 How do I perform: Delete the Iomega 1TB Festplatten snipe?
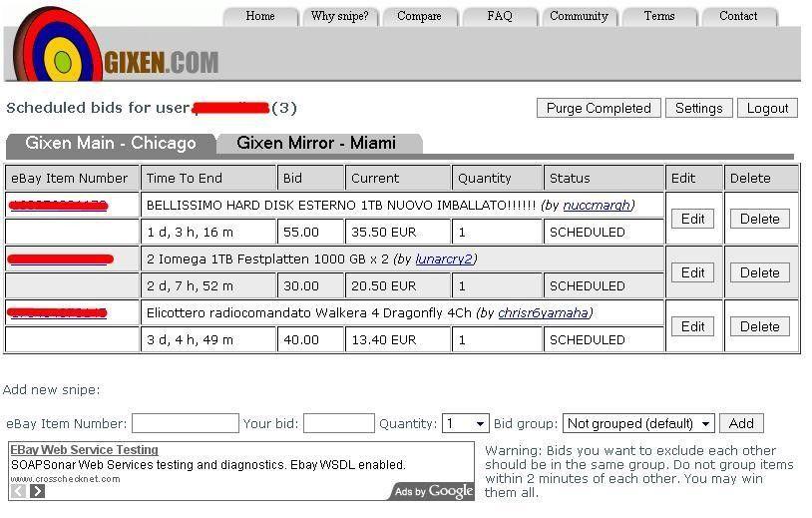(760, 272)
